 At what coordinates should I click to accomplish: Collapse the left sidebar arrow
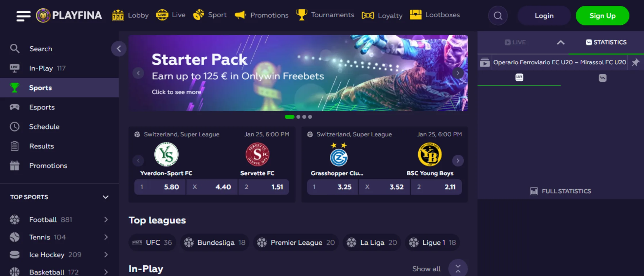pos(119,49)
